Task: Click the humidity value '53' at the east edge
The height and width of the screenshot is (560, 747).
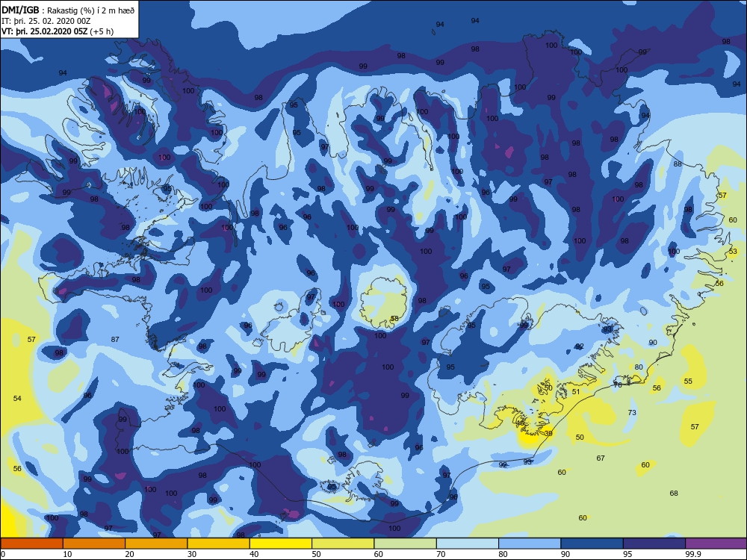Action: 733,251
